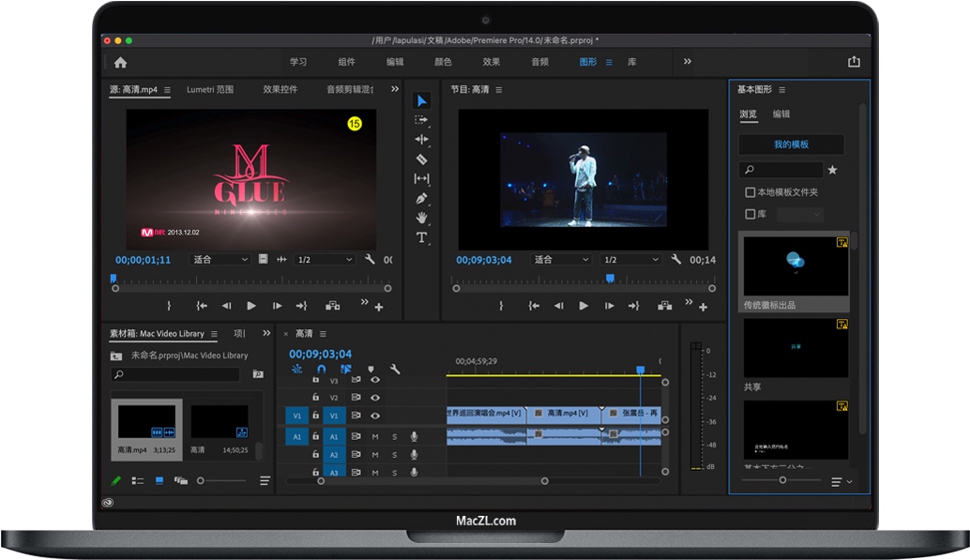Click the Selection tool arrow icon

coord(420,100)
